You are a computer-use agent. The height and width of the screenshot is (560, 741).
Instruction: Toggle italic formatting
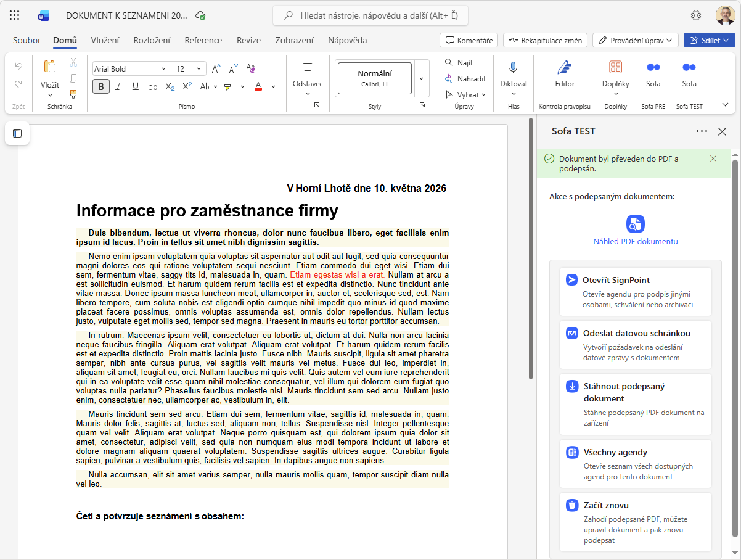coord(118,86)
